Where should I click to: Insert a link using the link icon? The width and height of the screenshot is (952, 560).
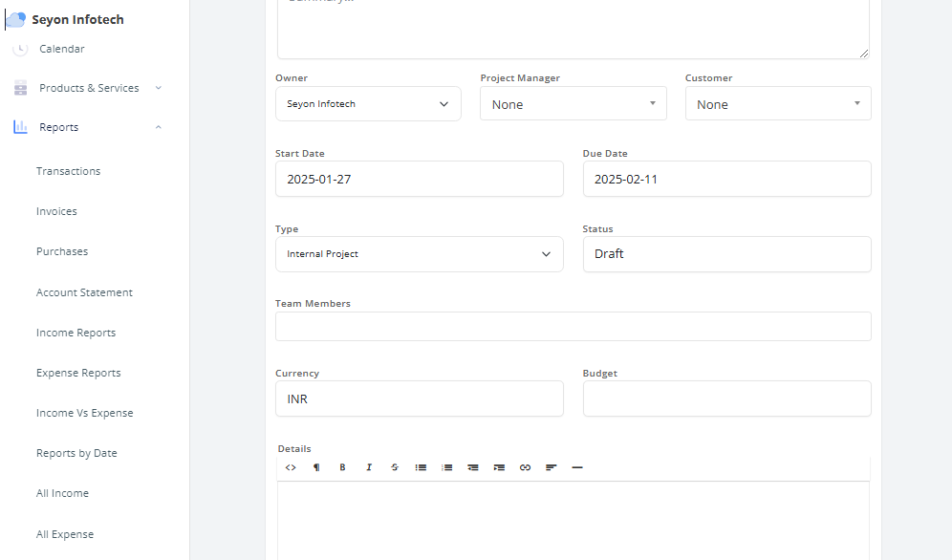click(x=525, y=467)
